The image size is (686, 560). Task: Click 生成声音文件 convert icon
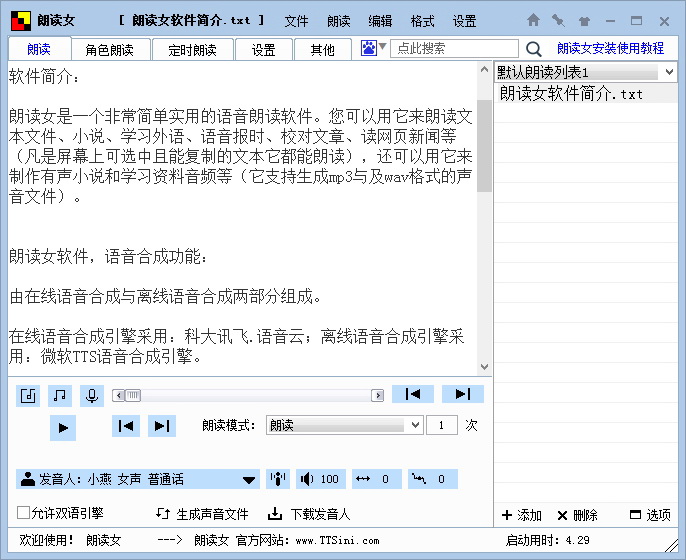coord(163,514)
